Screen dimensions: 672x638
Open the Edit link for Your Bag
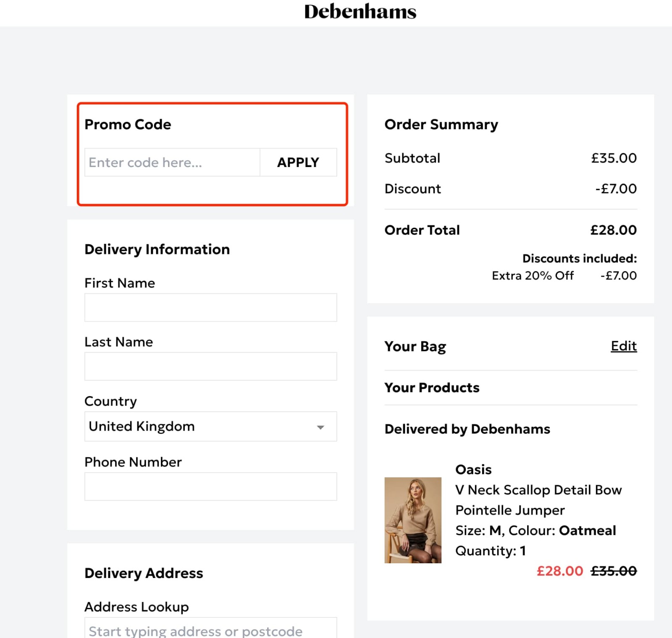623,346
